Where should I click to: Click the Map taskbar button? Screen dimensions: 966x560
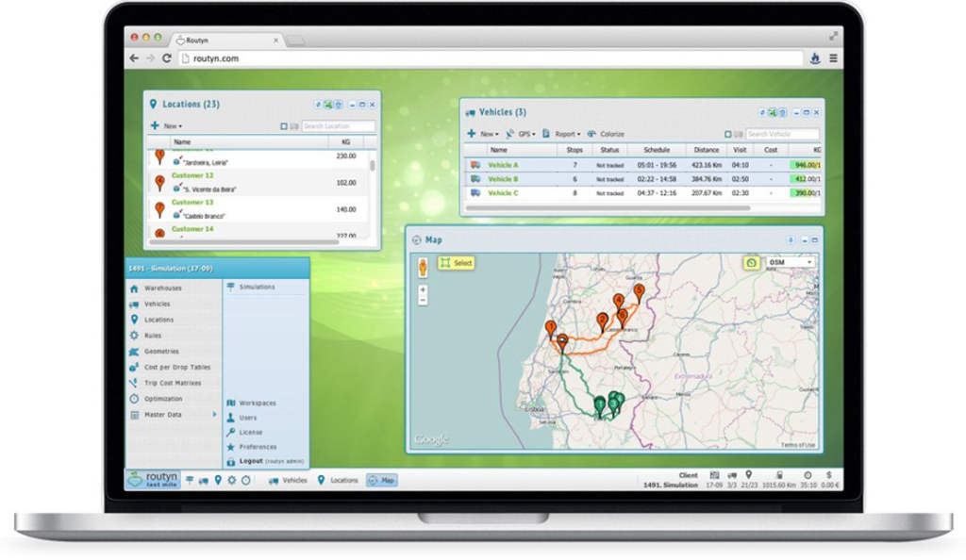pyautogui.click(x=381, y=480)
